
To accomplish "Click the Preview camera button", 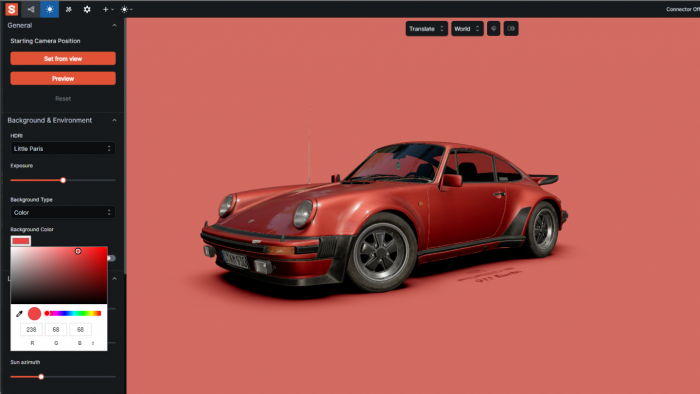I will [x=63, y=79].
